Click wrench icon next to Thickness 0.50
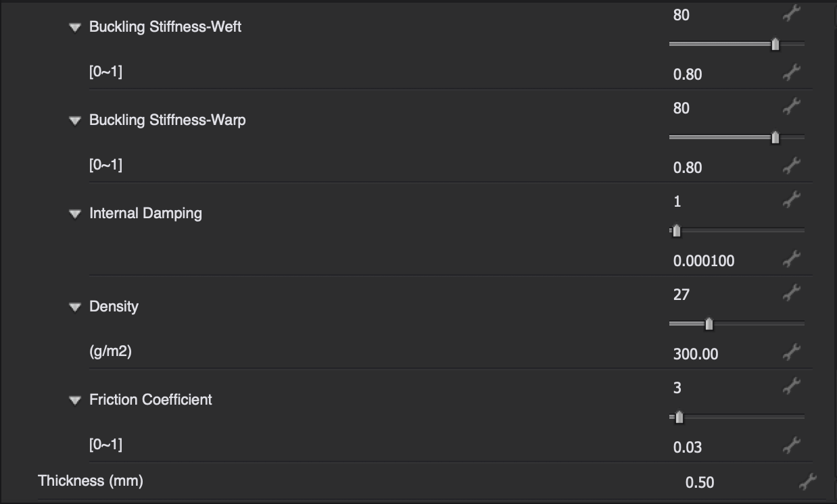This screenshot has width=837, height=504. (x=807, y=482)
